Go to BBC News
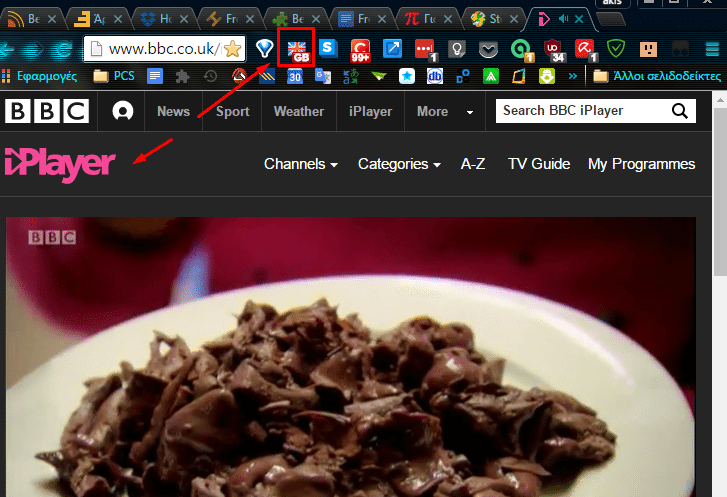Screen dimensions: 727x497 coord(173,111)
